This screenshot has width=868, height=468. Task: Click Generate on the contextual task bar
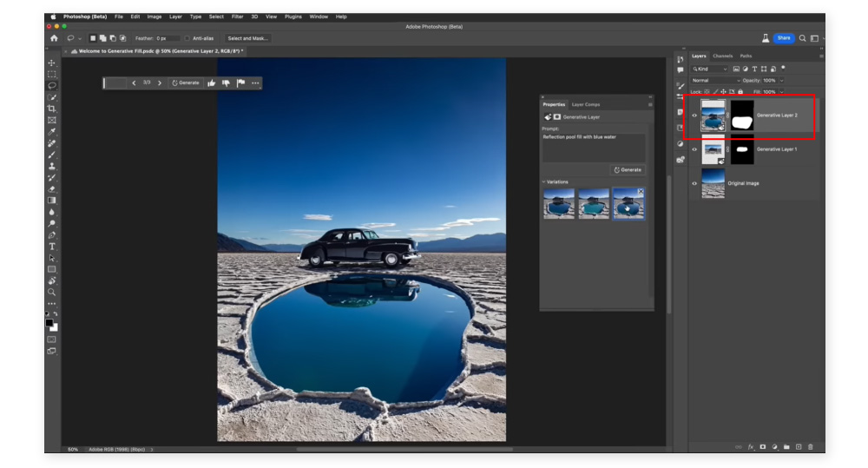click(186, 83)
